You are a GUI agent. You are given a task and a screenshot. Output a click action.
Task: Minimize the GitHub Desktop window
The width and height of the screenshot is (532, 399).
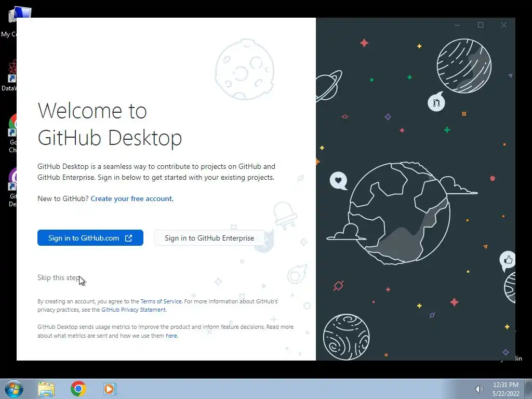(457, 25)
